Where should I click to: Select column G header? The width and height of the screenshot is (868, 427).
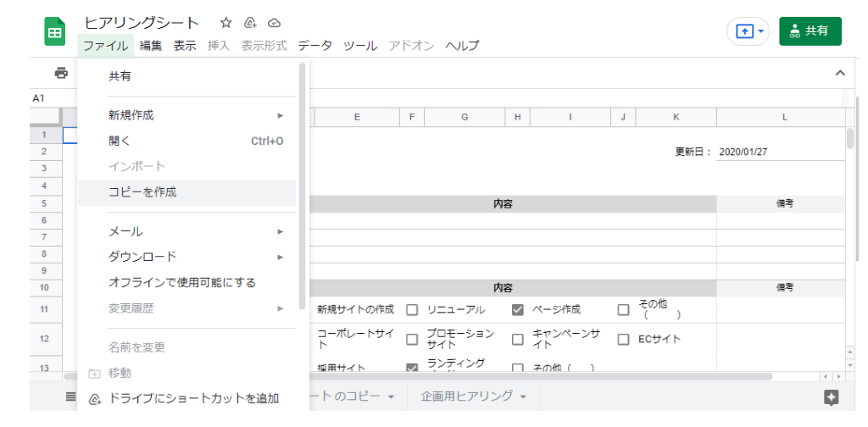point(465,117)
